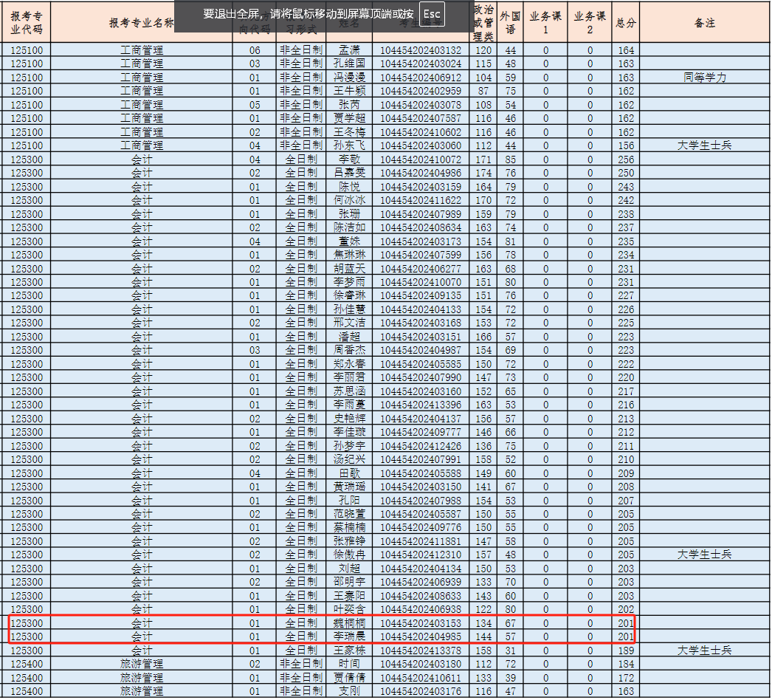Click the name cell 孟潇
772x700 pixels.
pos(349,50)
